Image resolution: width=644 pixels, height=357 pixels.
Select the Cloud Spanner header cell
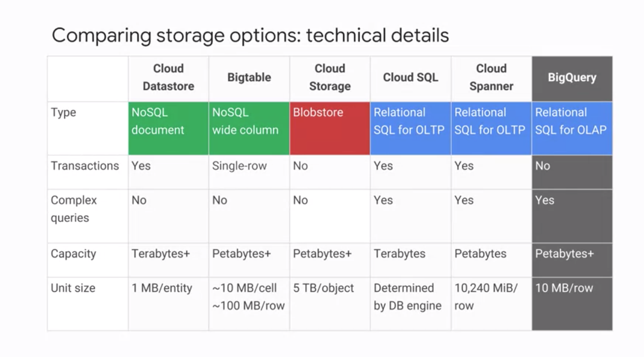(491, 79)
